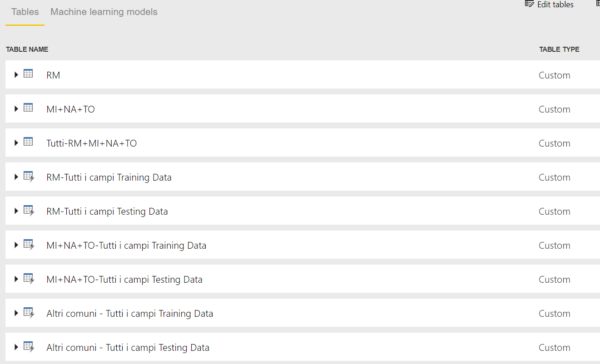Select RM-Tutti i campi Training Data name
The height and width of the screenshot is (364, 600).
[x=109, y=177]
